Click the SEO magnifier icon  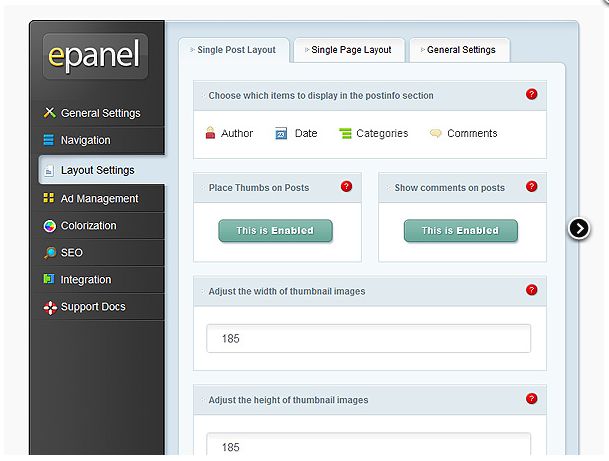point(49,252)
